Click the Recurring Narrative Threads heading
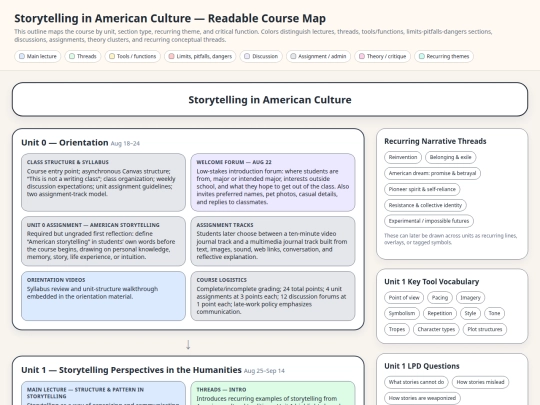The height and width of the screenshot is (405, 540). click(435, 141)
